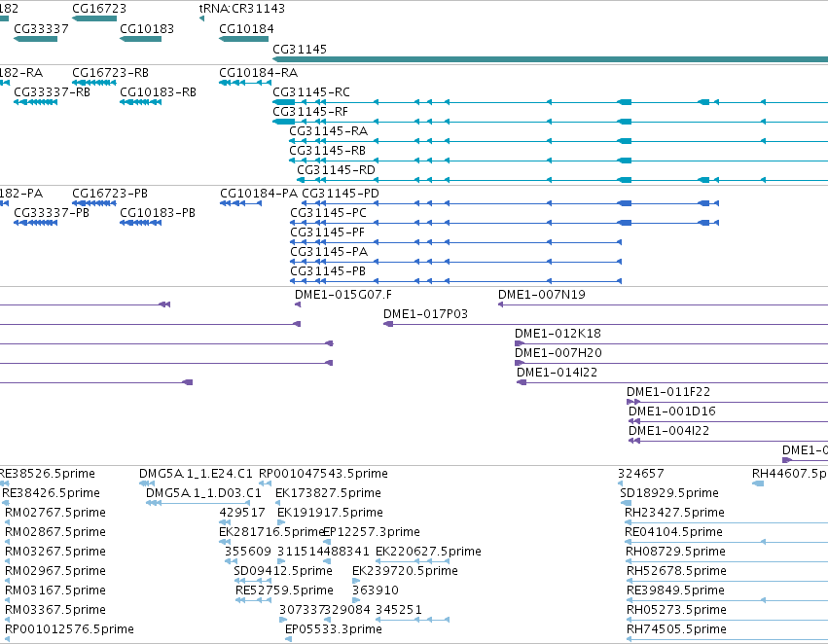This screenshot has height=644, width=828.
Task: Click EST RH08729.5prime
Action: pyautogui.click(x=675, y=552)
